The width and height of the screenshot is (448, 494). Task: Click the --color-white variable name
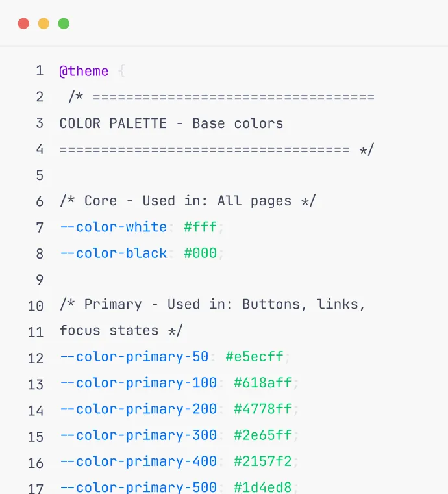(114, 227)
